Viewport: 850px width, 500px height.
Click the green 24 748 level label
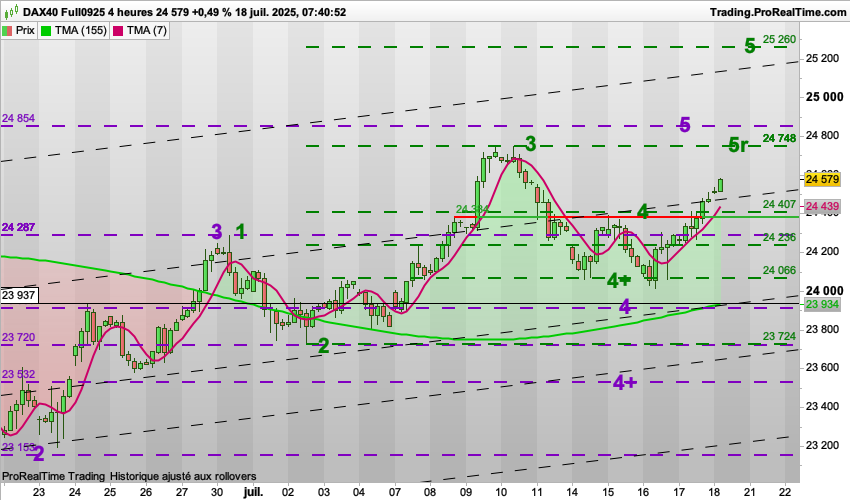[x=780, y=138]
